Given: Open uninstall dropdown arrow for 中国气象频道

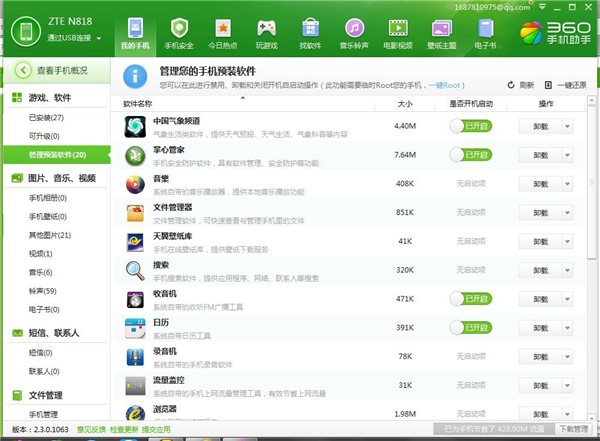Looking at the screenshot, I should (567, 126).
